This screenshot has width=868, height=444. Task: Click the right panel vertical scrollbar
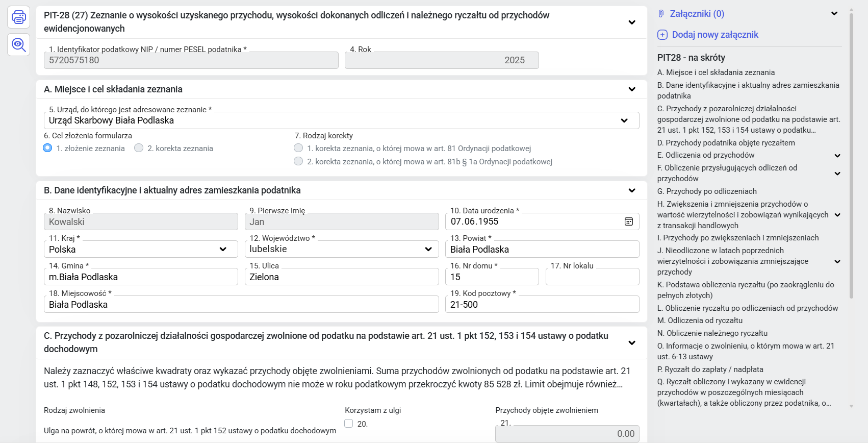851,153
